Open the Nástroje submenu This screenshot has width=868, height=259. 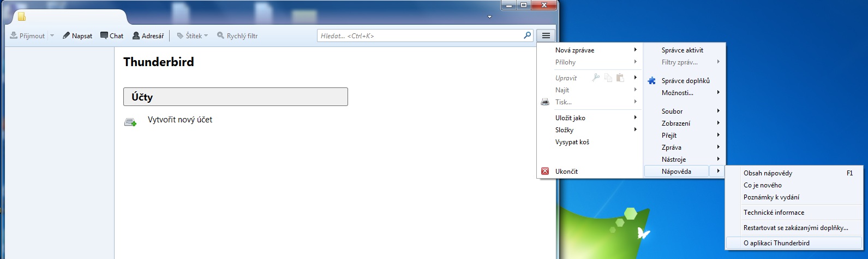point(684,159)
